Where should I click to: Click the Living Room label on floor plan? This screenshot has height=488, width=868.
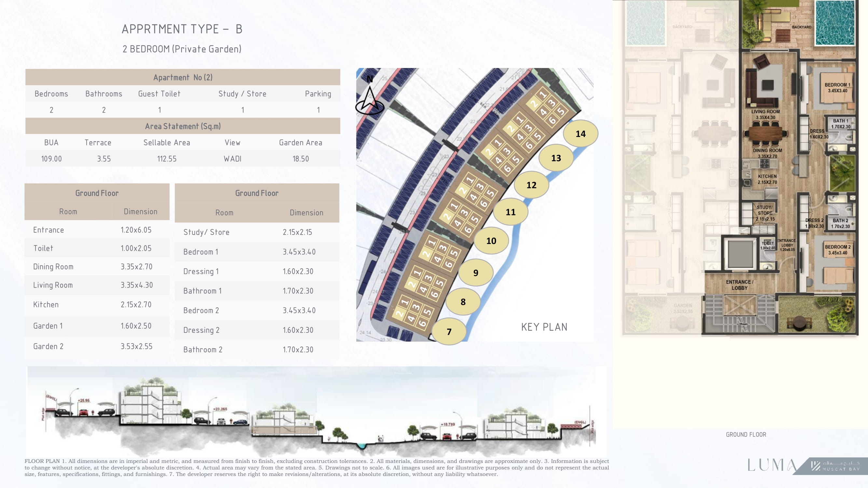click(765, 115)
